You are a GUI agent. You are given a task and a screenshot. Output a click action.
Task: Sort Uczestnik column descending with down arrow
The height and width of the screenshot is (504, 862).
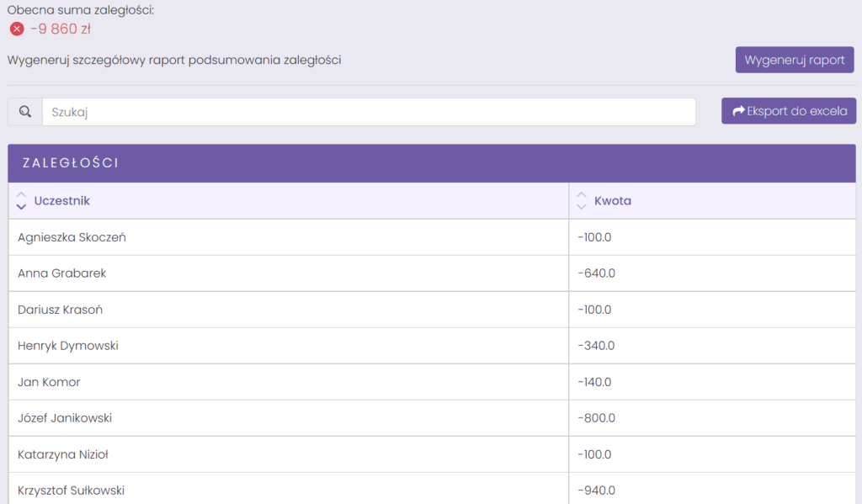tap(21, 207)
